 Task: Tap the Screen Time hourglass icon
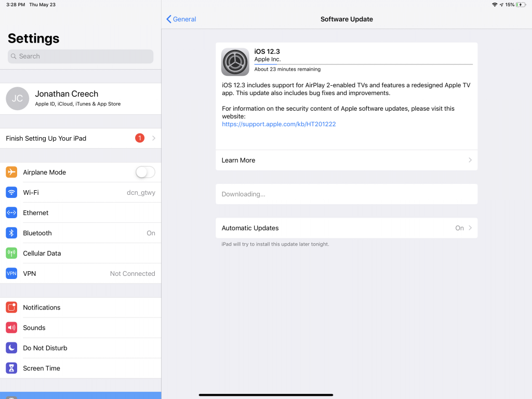click(11, 368)
